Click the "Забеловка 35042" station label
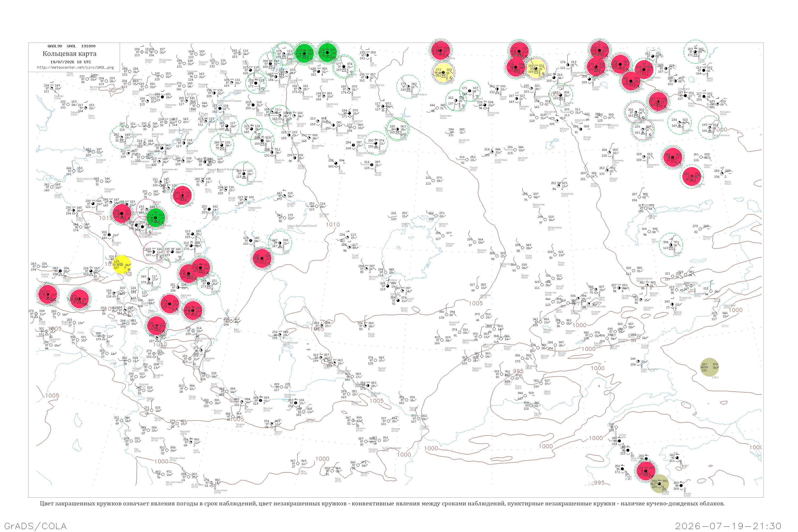This screenshot has width=798, height=532. tap(446, 117)
